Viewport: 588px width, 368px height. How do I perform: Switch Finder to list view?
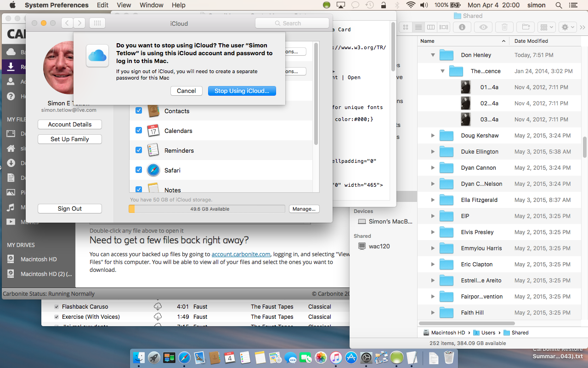[x=418, y=27]
